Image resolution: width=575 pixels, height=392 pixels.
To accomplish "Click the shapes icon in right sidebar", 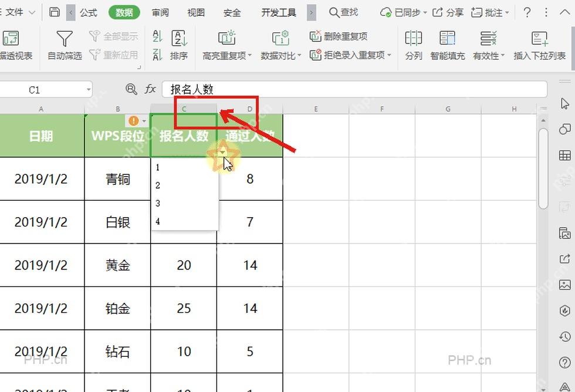I will (564, 130).
